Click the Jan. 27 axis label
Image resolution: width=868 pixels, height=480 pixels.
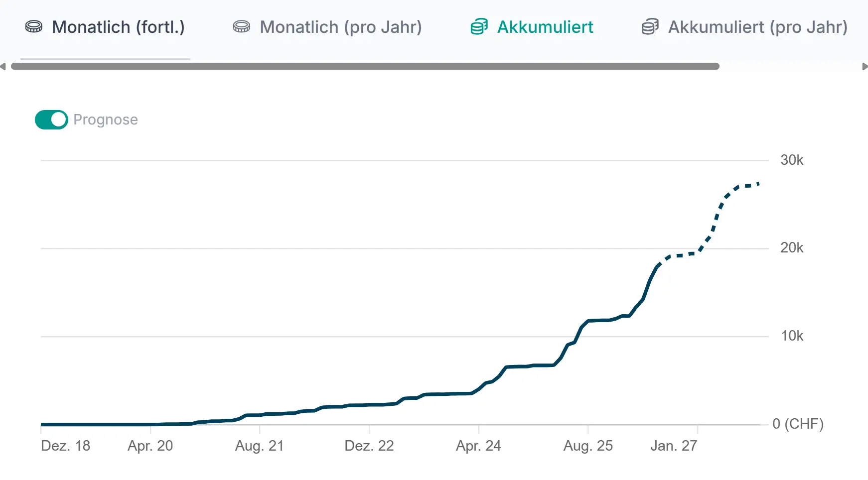tap(674, 446)
